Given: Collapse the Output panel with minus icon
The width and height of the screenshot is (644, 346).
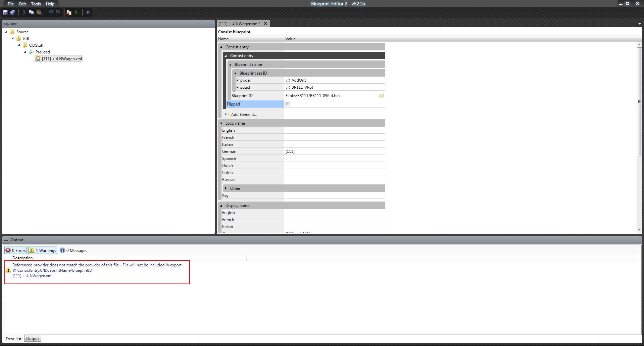Looking at the screenshot, I should click(x=6, y=240).
